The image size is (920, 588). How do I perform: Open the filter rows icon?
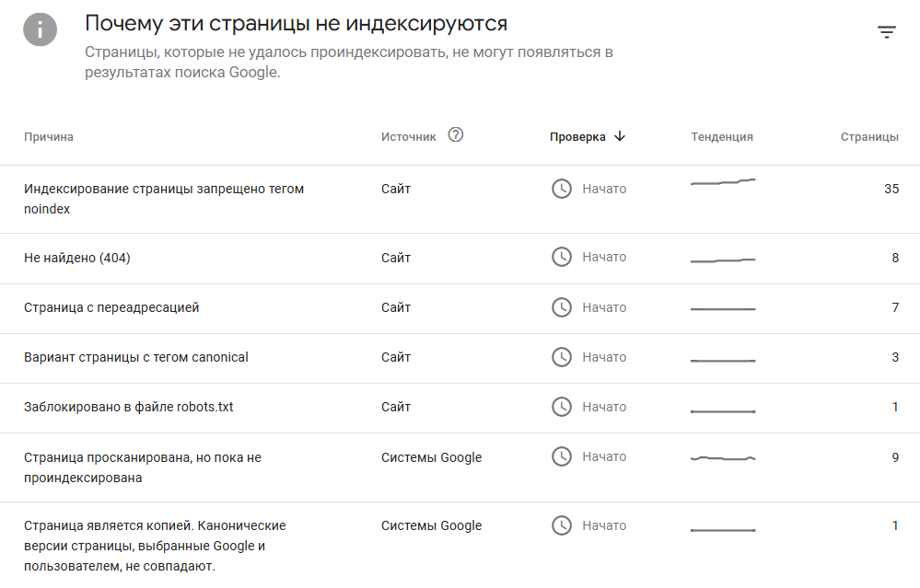(887, 31)
